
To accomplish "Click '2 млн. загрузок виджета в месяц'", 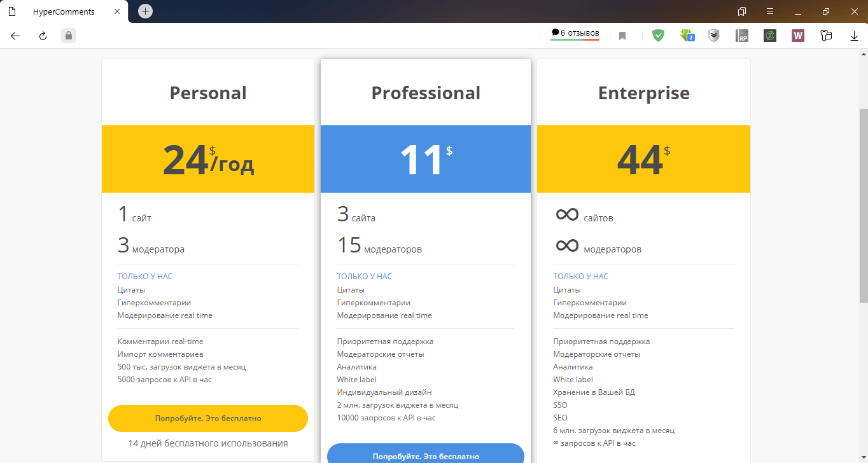I will pos(398,405).
